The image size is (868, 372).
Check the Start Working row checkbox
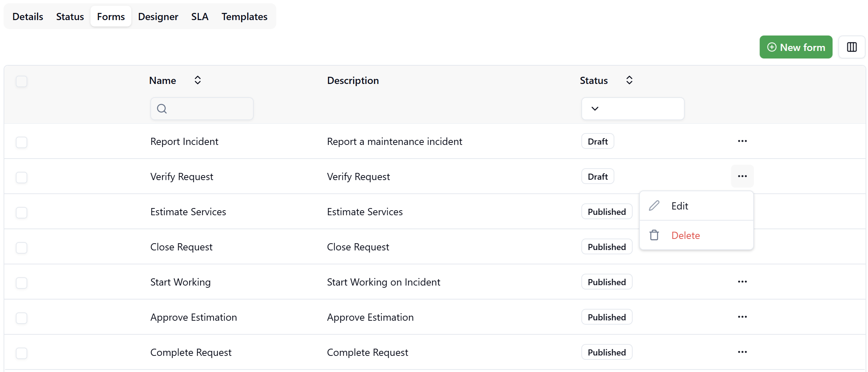(22, 283)
